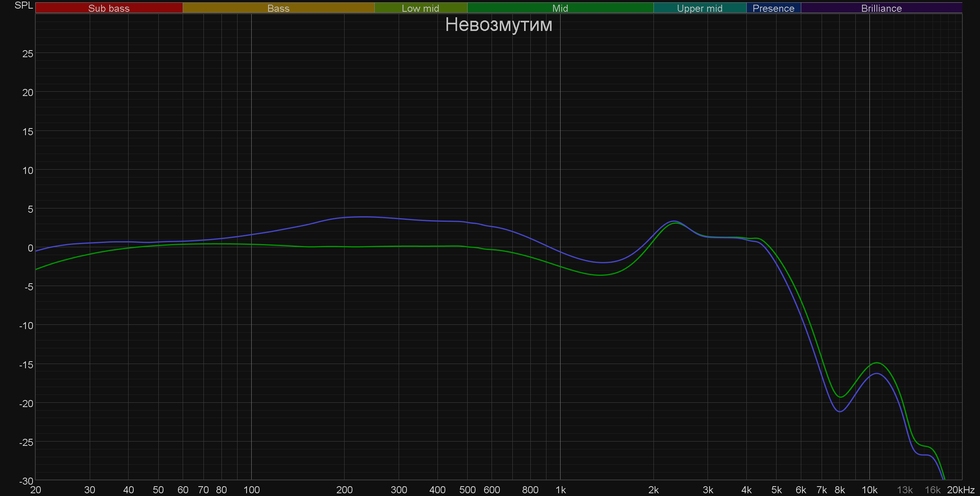Image resolution: width=980 pixels, height=496 pixels.
Task: Click the Brilliance band header
Action: (881, 8)
